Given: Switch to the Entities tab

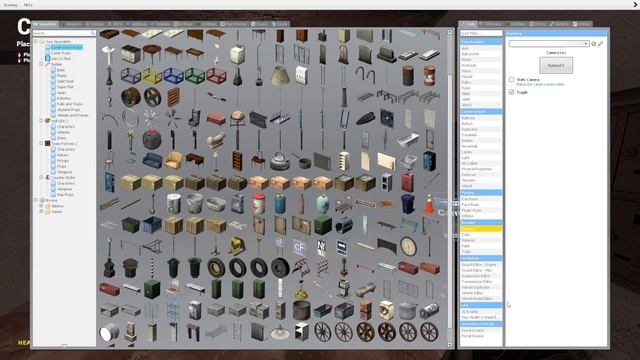Looking at the screenshot, I should pyautogui.click(x=95, y=24).
